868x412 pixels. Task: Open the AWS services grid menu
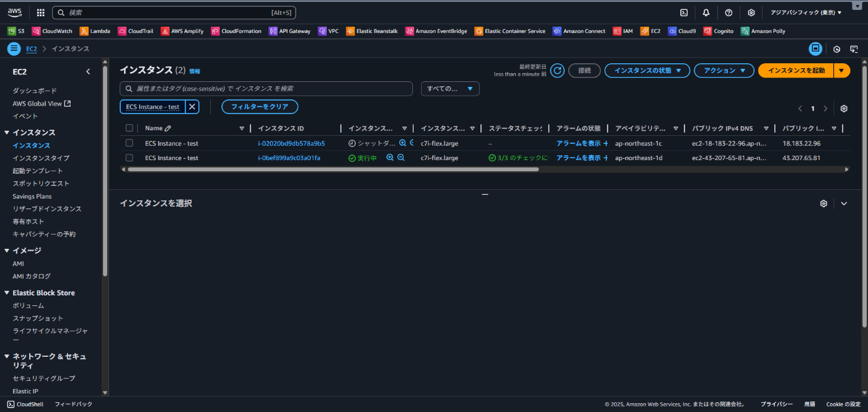tap(41, 12)
